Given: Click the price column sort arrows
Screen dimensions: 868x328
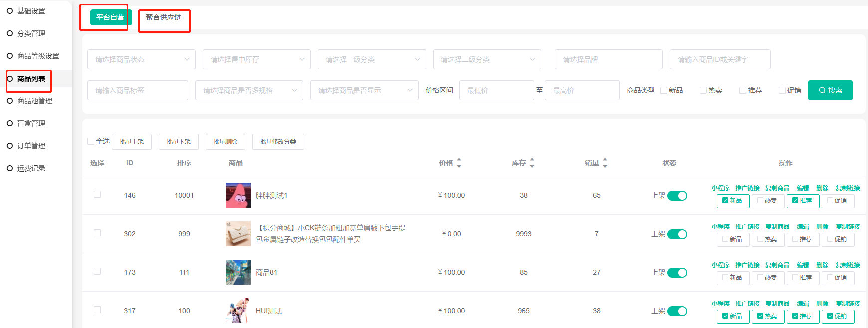Looking at the screenshot, I should click(459, 163).
